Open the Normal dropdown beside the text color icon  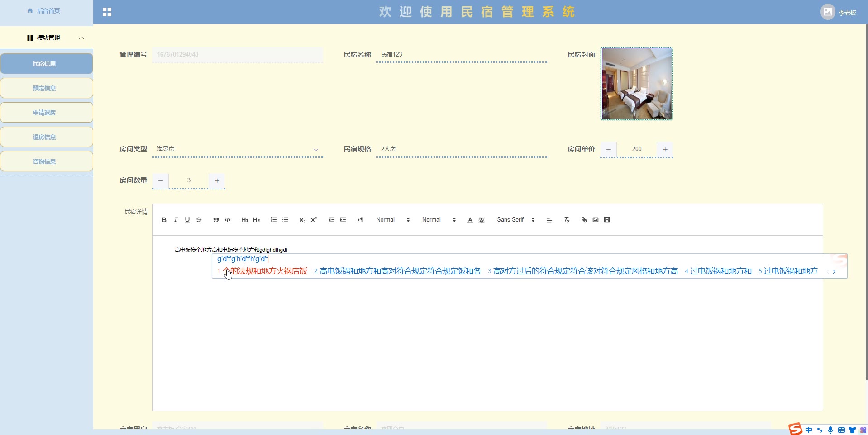click(439, 220)
